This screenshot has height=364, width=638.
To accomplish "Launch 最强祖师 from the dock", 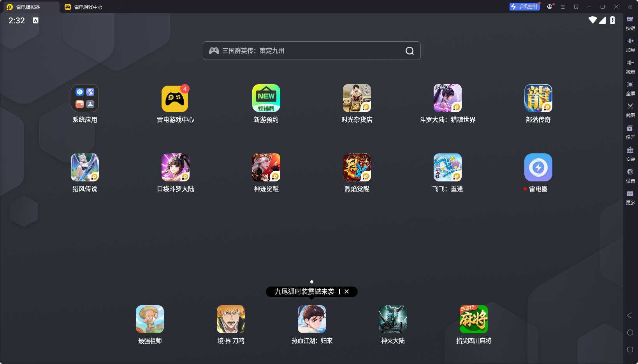I will point(150,319).
